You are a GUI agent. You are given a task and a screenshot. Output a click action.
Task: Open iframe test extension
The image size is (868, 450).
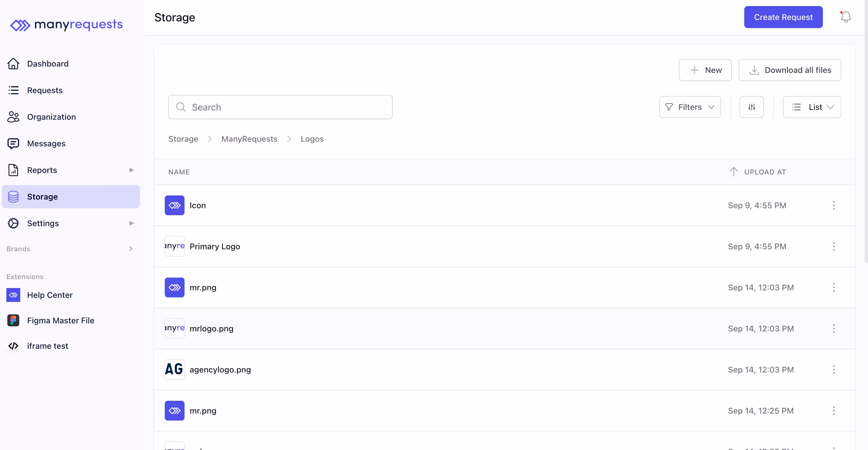(x=47, y=346)
